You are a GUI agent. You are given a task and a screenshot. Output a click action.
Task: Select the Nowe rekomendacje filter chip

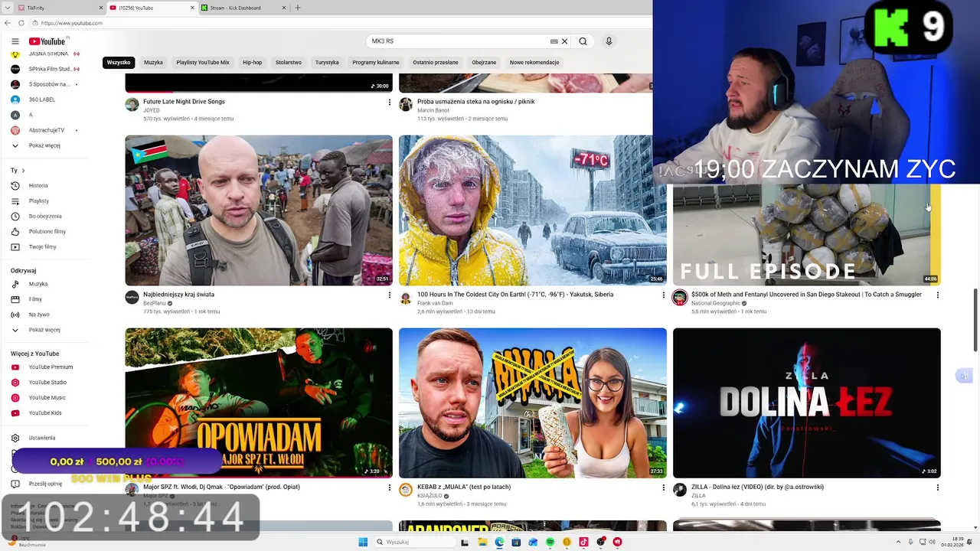534,63
